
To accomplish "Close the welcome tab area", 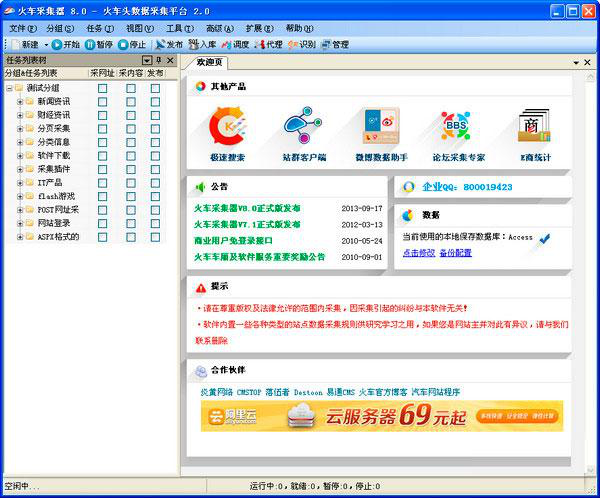I will [x=587, y=62].
